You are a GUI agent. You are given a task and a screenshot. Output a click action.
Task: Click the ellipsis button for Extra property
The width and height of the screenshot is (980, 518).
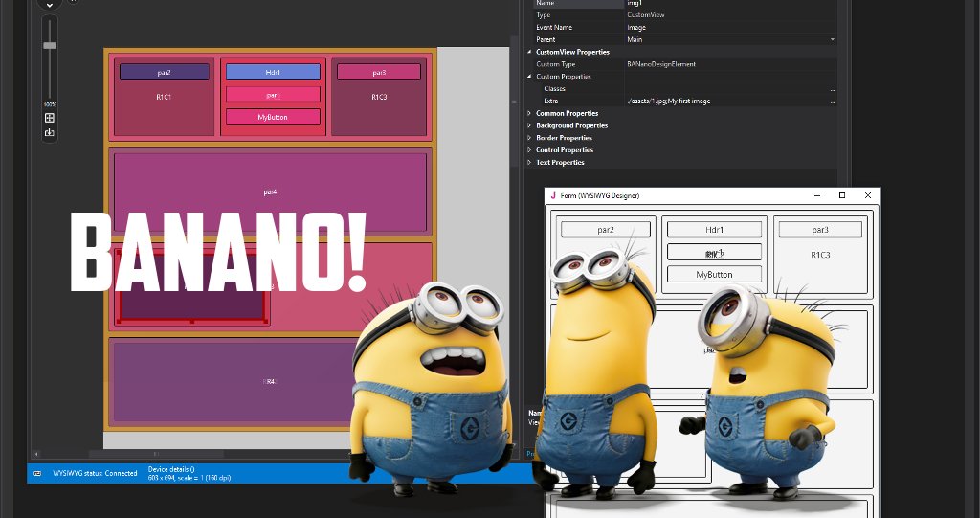(x=833, y=101)
